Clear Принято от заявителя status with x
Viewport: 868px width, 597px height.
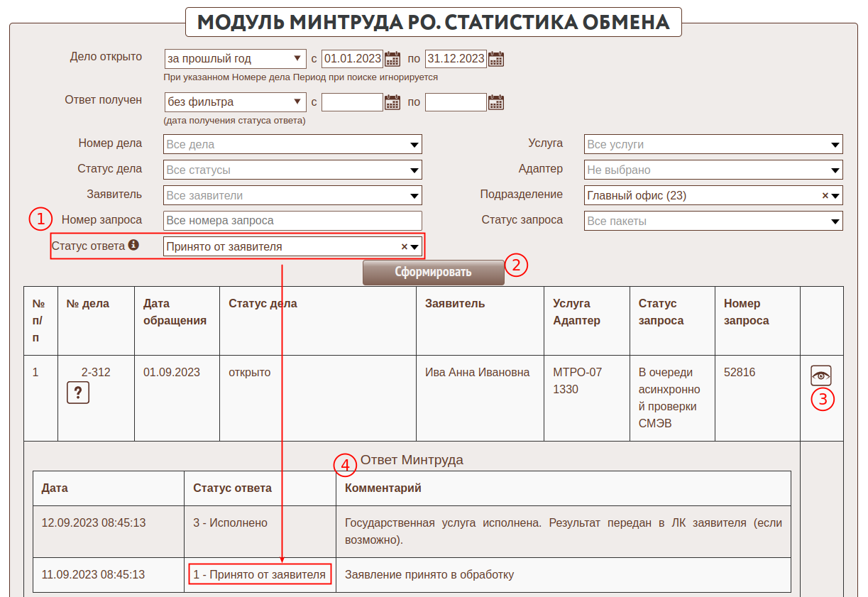404,247
